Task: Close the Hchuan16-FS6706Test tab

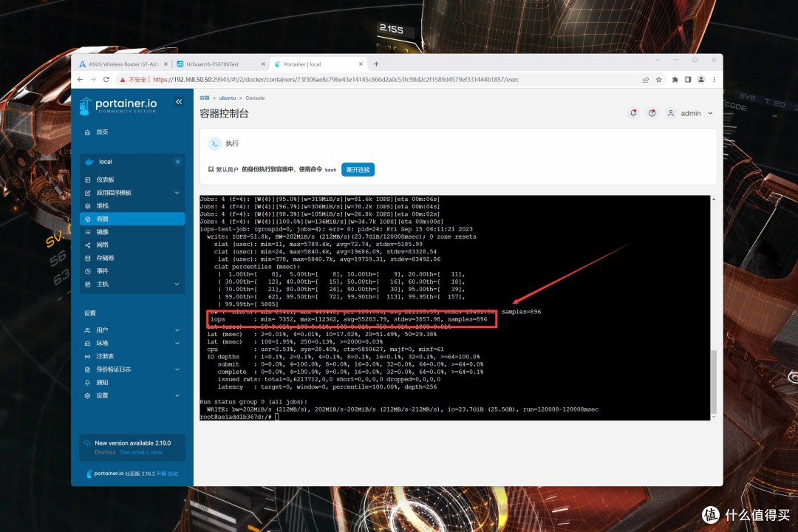Action: [x=263, y=64]
